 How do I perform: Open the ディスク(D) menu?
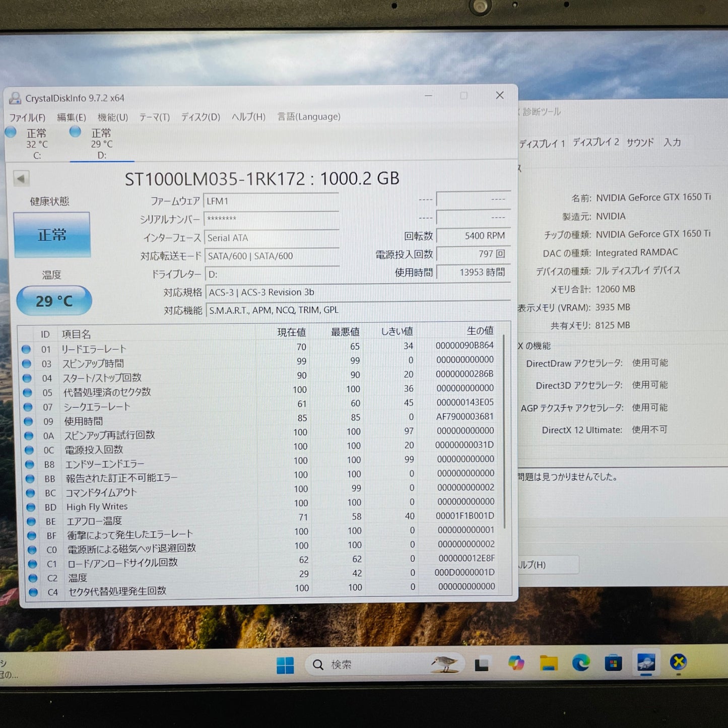click(201, 116)
